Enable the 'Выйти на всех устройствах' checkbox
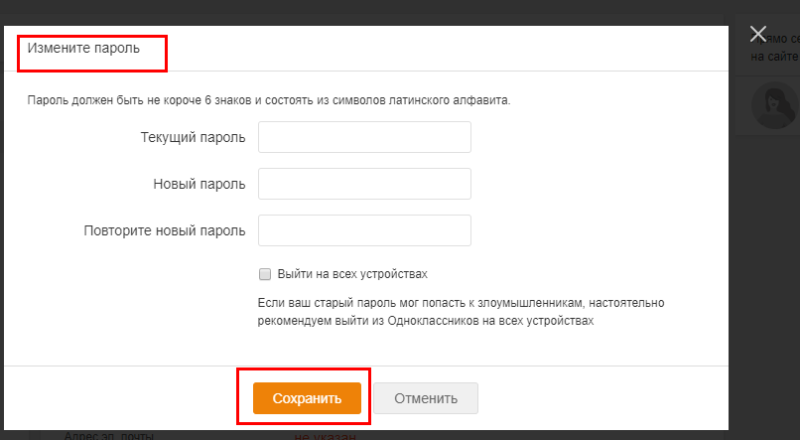This screenshot has width=800, height=440. (265, 274)
